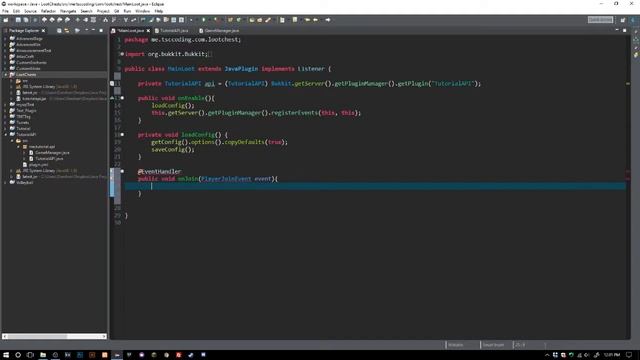Select TutorialAPI.java in the Package Explorer tree
This screenshot has width=640, height=360.
pyautogui.click(x=49, y=158)
